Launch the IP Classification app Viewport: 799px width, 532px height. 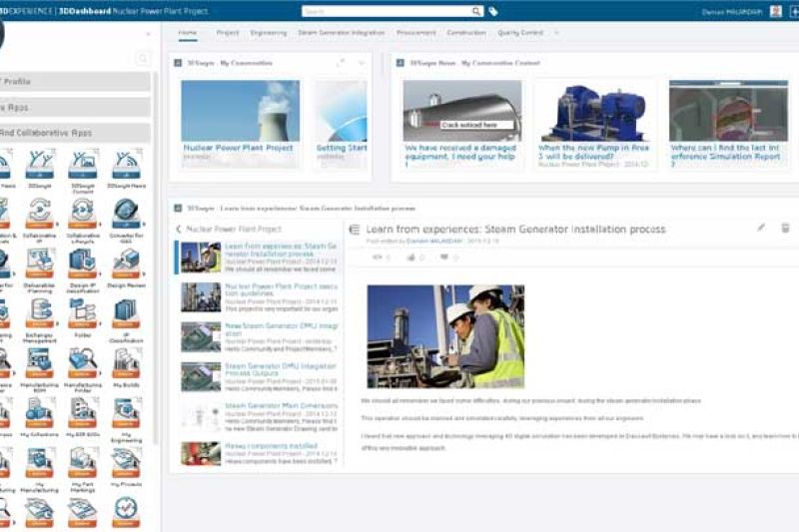pyautogui.click(x=126, y=313)
